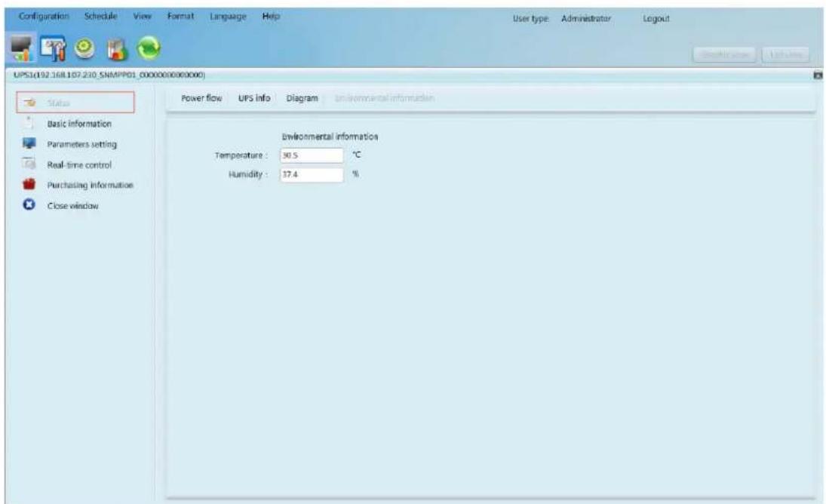The height and width of the screenshot is (504, 826).
Task: Select the greyed Environmental information tab
Action: point(384,98)
